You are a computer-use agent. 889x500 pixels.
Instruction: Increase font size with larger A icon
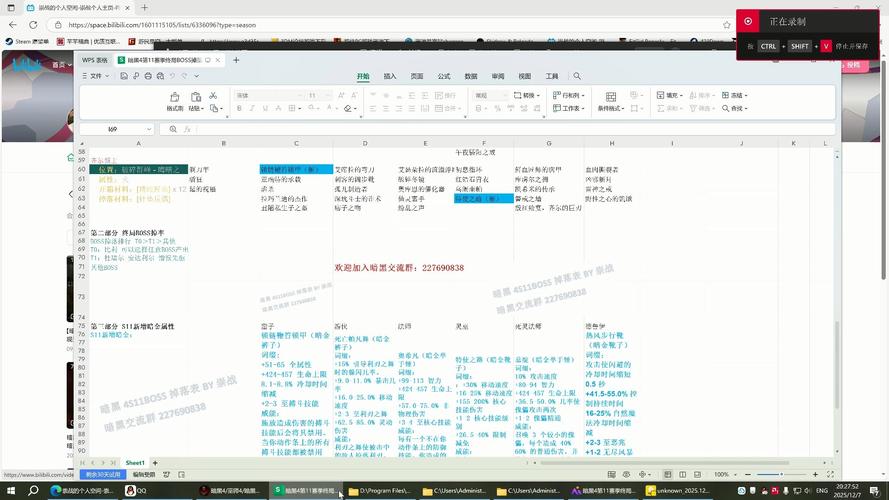tap(341, 95)
